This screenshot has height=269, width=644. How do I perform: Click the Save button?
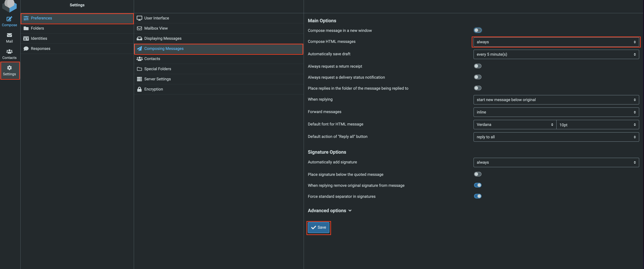tap(318, 228)
